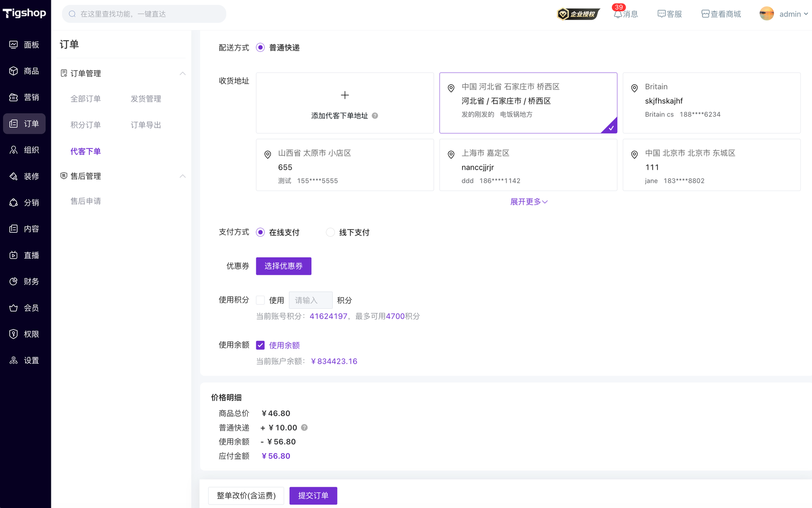
Task: Click the help icon beside 普通快递 fee
Action: pyautogui.click(x=304, y=428)
